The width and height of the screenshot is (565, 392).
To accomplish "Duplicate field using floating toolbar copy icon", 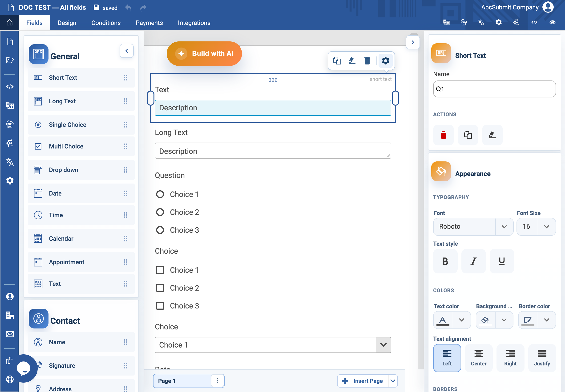I will (337, 60).
